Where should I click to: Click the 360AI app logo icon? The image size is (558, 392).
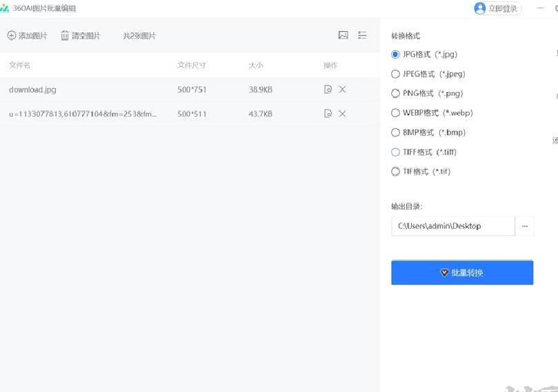(4, 8)
